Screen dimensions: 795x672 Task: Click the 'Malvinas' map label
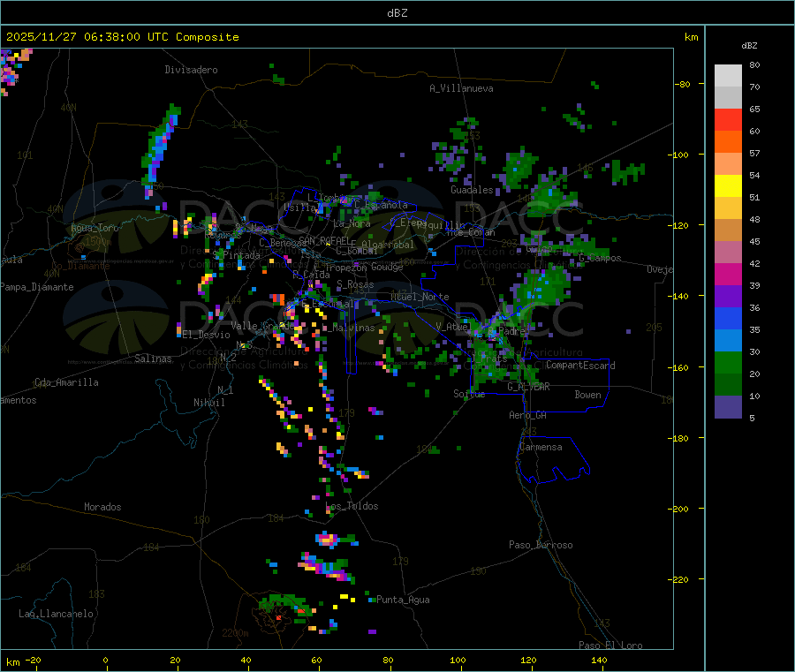click(x=354, y=328)
